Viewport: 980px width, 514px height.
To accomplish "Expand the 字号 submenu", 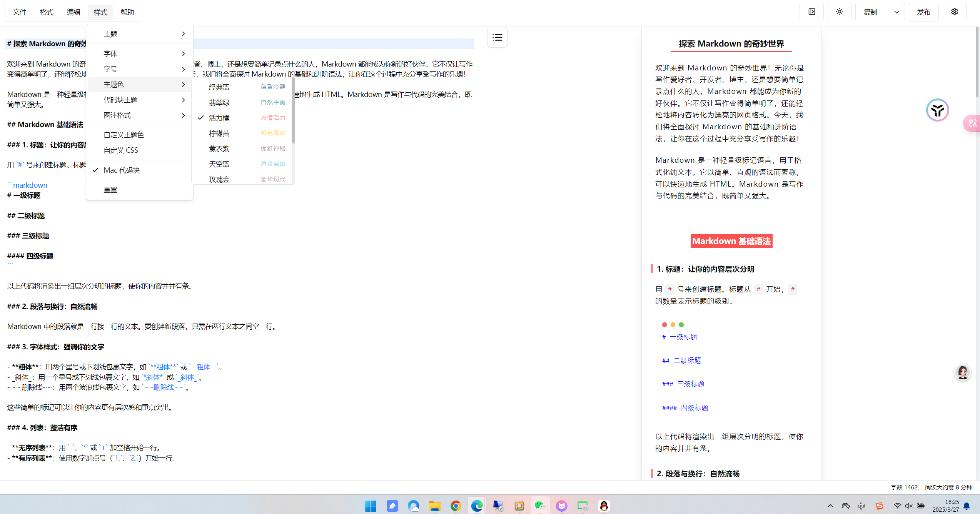I will (140, 69).
